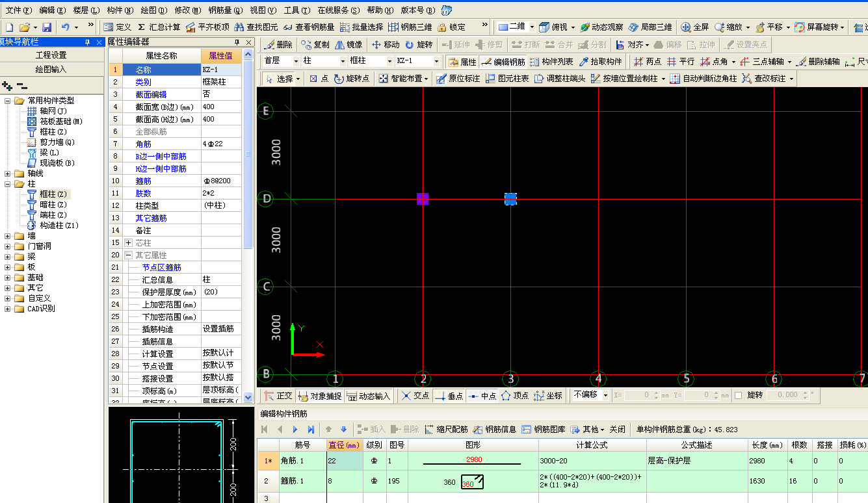
Task: Click 工程设置 navigation button
Action: pos(51,55)
